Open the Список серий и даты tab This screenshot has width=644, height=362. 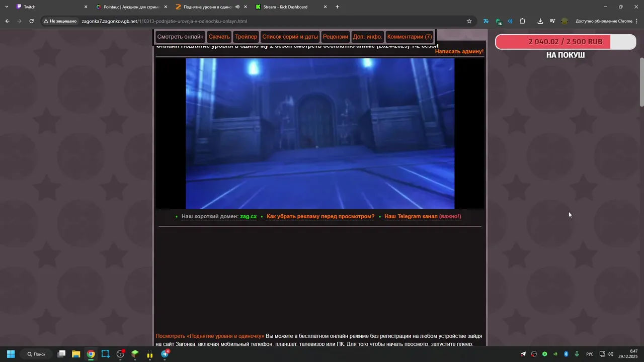(290, 37)
